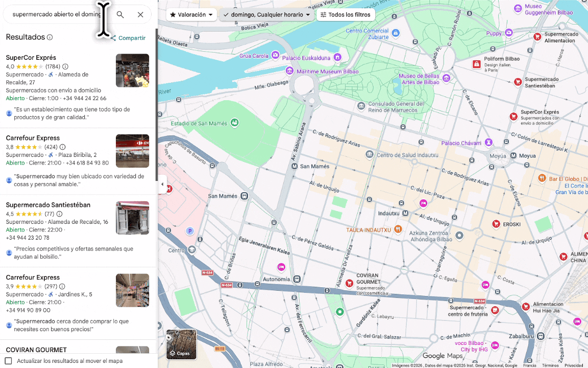
Task: Open COVIRAN GOURMET list result
Action: tap(36, 350)
